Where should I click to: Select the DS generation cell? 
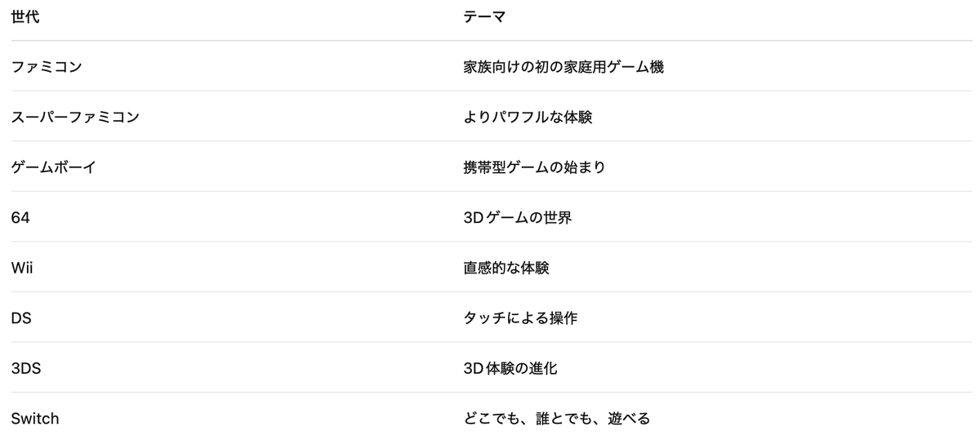coord(21,318)
